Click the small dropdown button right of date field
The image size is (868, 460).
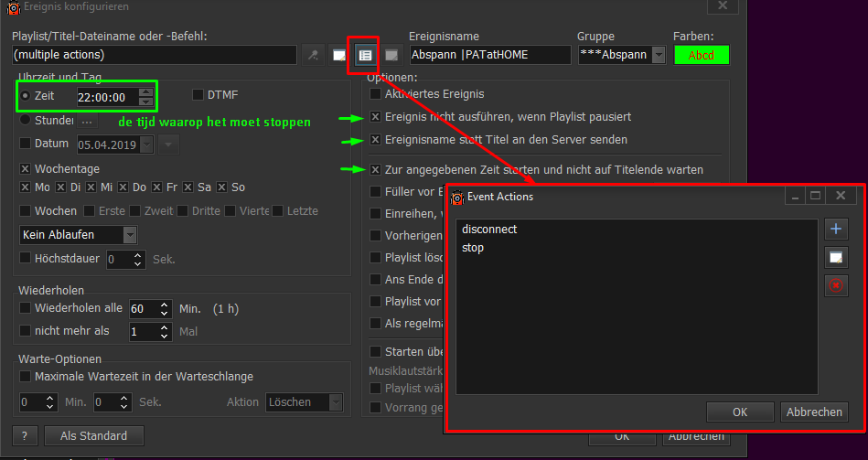click(x=169, y=145)
